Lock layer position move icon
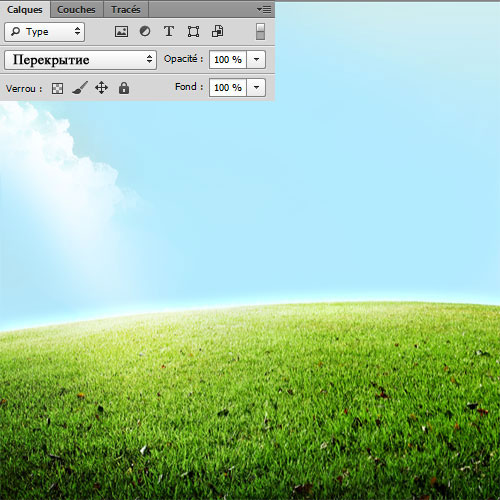 [101, 88]
